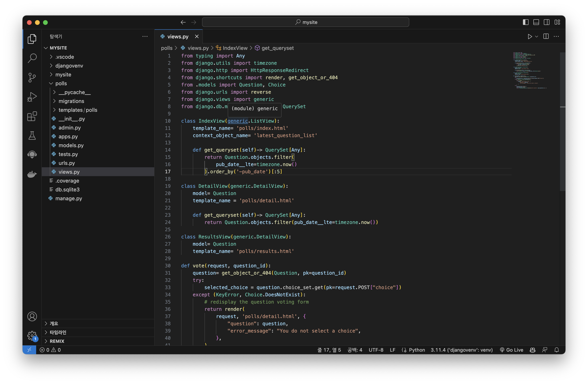Change the LF end-of-line sequence

point(392,350)
